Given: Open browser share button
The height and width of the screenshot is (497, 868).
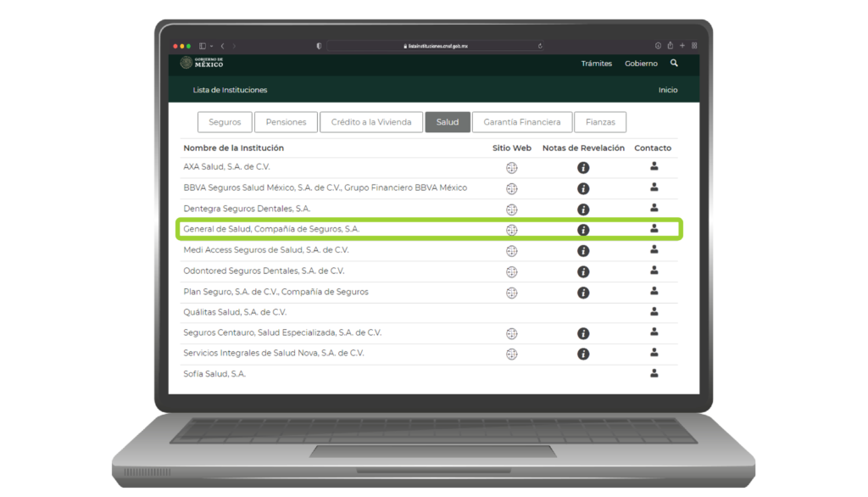Looking at the screenshot, I should [670, 46].
